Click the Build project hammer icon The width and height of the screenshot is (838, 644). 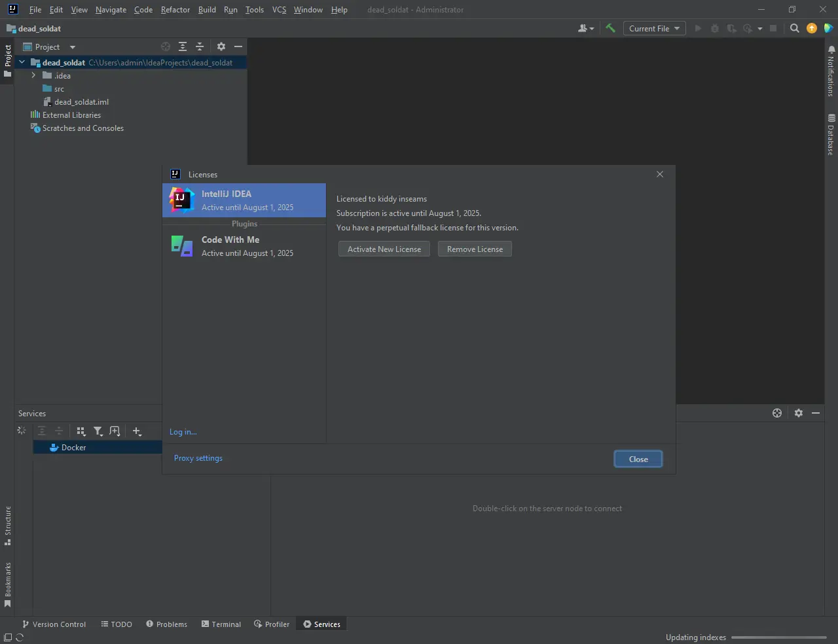coord(610,28)
